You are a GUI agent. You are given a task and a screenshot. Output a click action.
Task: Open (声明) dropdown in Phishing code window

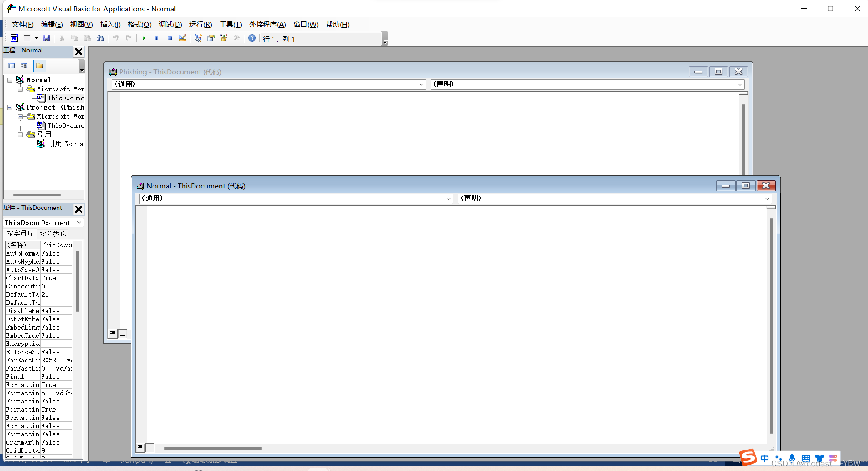point(739,84)
